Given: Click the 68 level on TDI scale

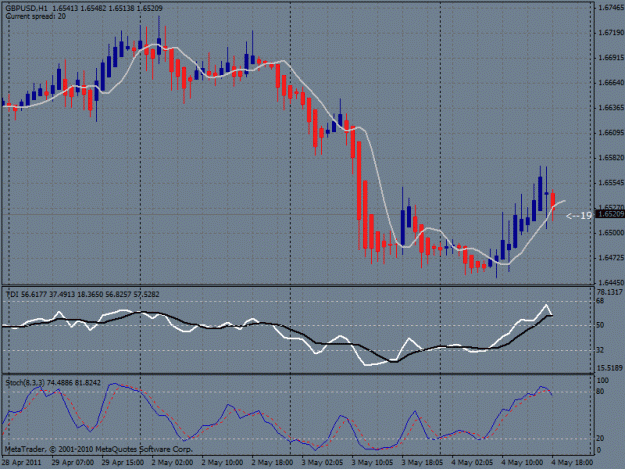Looking at the screenshot, I should (600, 301).
